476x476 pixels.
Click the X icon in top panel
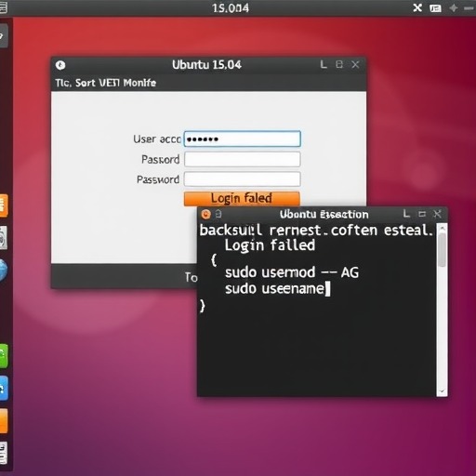point(417,7)
